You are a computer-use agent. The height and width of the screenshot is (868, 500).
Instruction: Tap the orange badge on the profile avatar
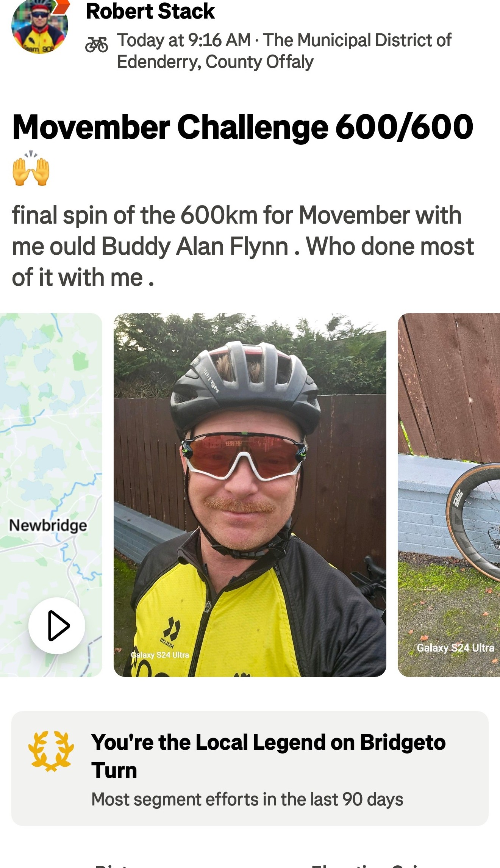(61, 7)
